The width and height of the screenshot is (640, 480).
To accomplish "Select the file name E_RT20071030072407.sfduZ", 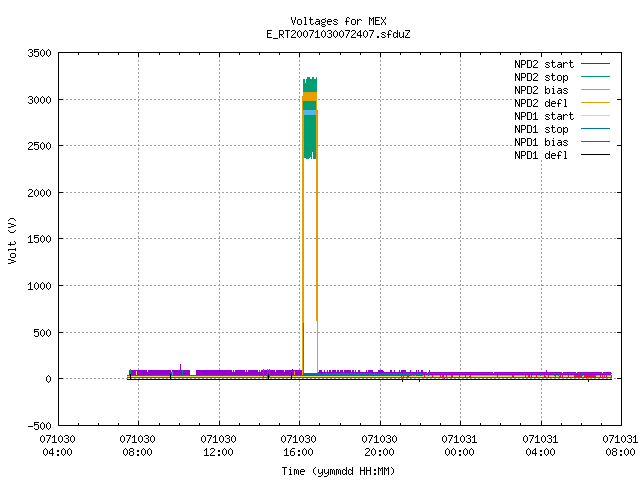I will [x=338, y=34].
